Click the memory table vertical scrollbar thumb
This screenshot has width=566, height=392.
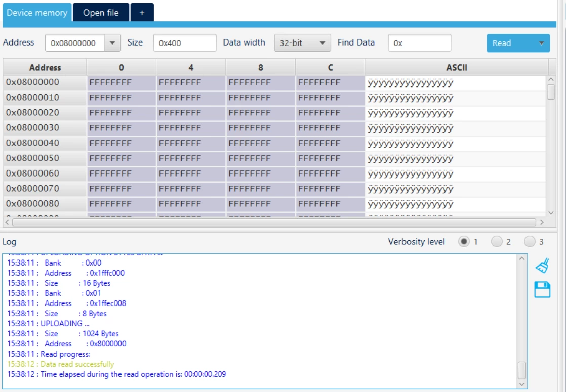tap(551, 92)
